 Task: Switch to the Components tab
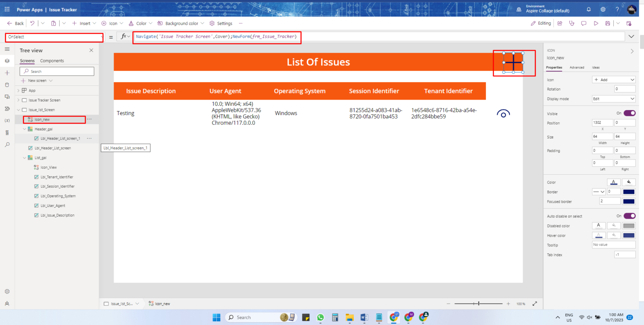tap(52, 61)
